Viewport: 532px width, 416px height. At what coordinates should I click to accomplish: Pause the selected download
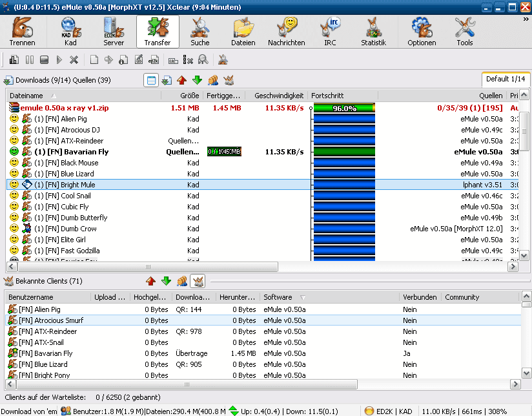[x=30, y=60]
